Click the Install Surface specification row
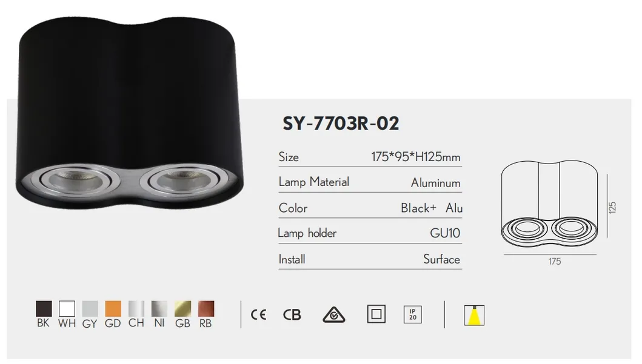642x364 pixels. click(x=370, y=260)
